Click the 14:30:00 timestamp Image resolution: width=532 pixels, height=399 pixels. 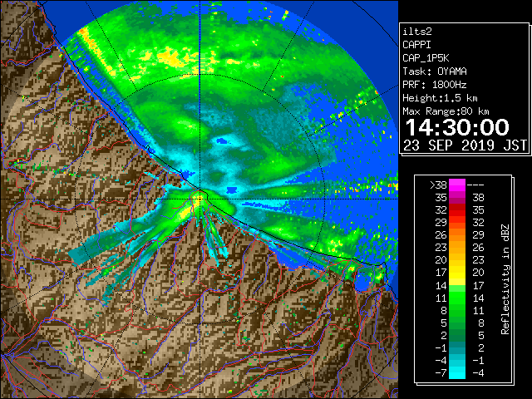click(457, 127)
